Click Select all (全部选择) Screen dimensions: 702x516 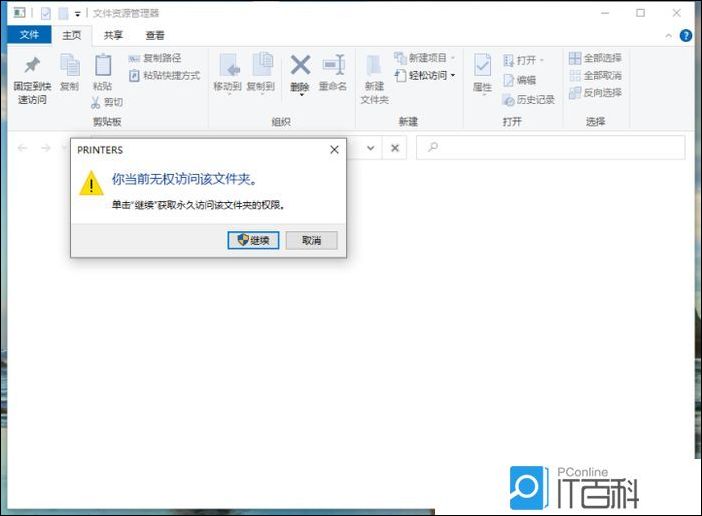[595, 58]
